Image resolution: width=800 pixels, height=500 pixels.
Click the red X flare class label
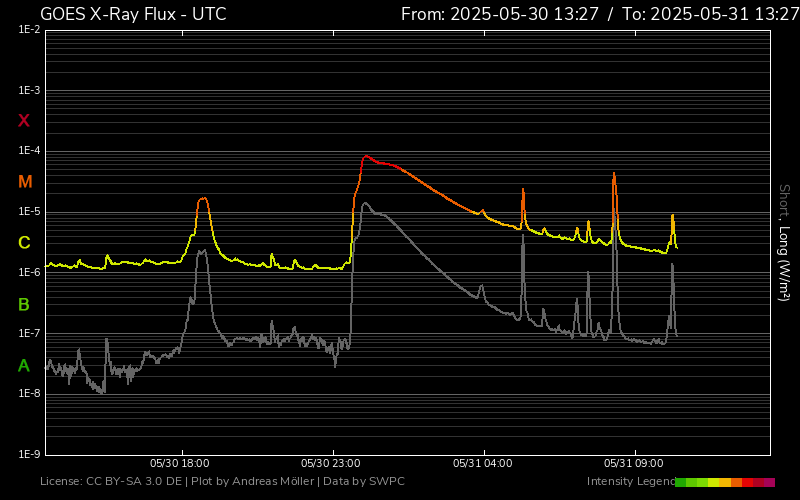pyautogui.click(x=24, y=121)
